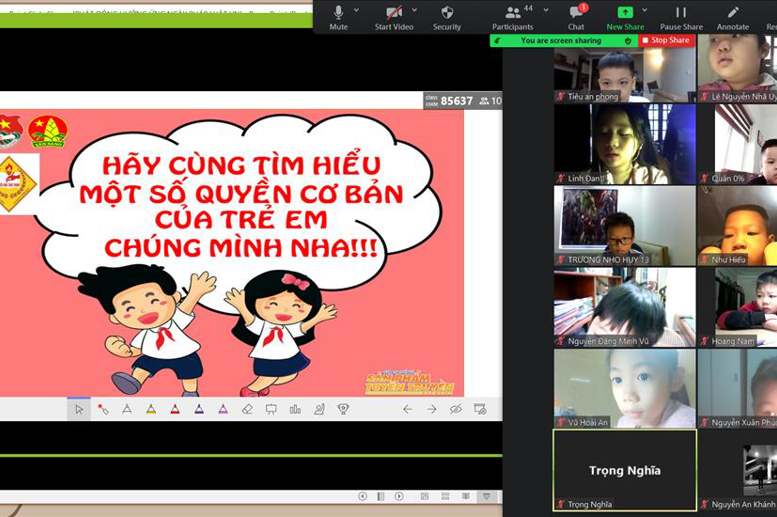777x517 pixels.
Task: Select the red pen tool
Action: tap(175, 409)
